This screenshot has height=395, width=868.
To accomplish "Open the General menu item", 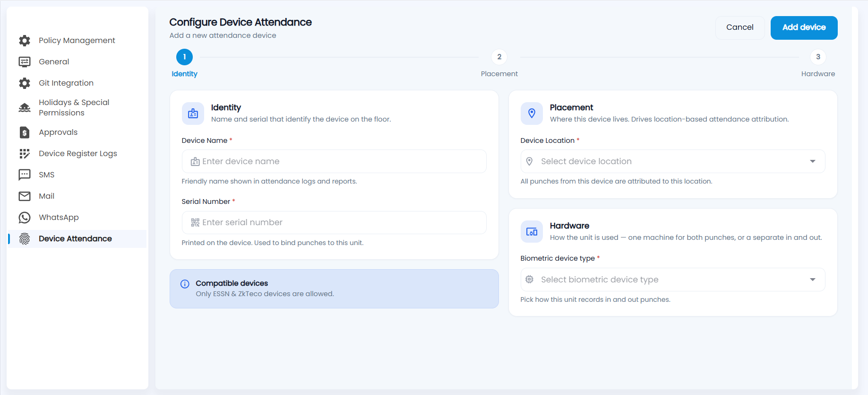I will pos(77,62).
